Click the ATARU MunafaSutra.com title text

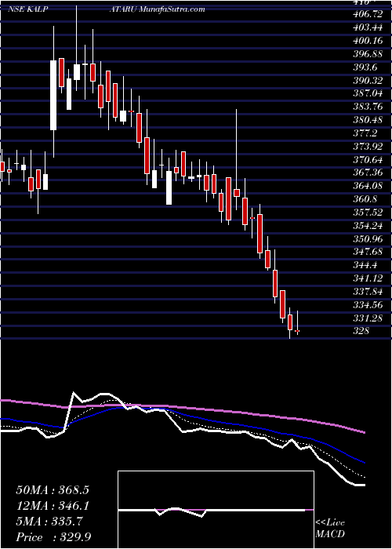(157, 9)
